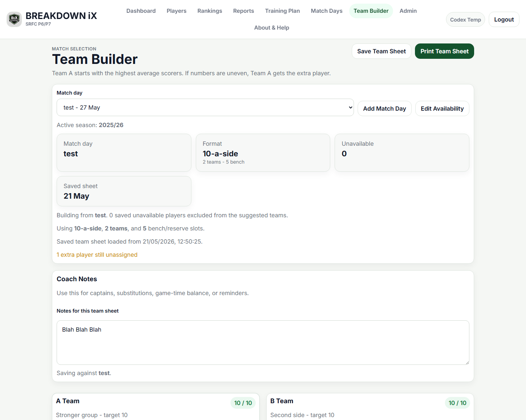Navigate to Match Days
The height and width of the screenshot is (420, 526).
coord(327,11)
